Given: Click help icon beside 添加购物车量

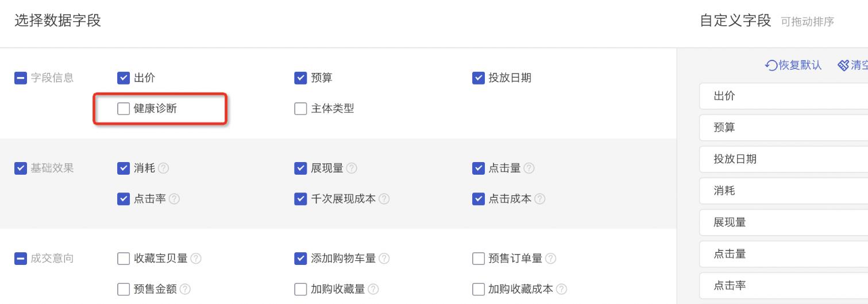Looking at the screenshot, I should coord(384,259).
